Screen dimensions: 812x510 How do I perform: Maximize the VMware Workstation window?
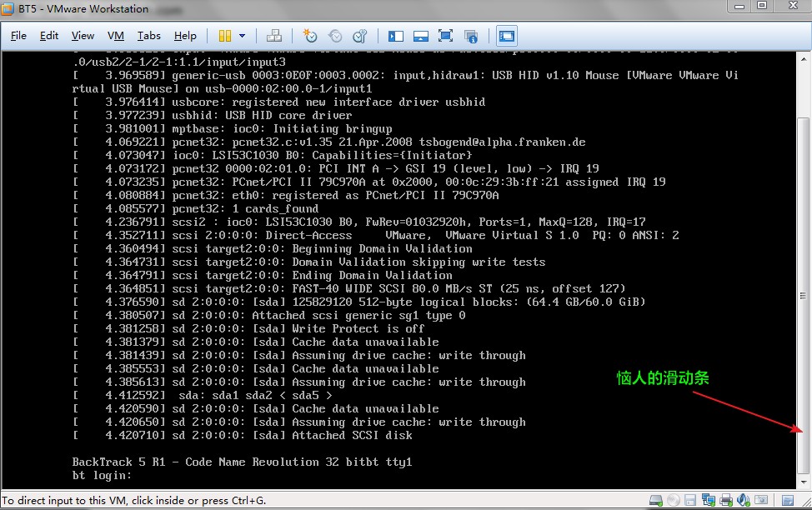(762, 6)
